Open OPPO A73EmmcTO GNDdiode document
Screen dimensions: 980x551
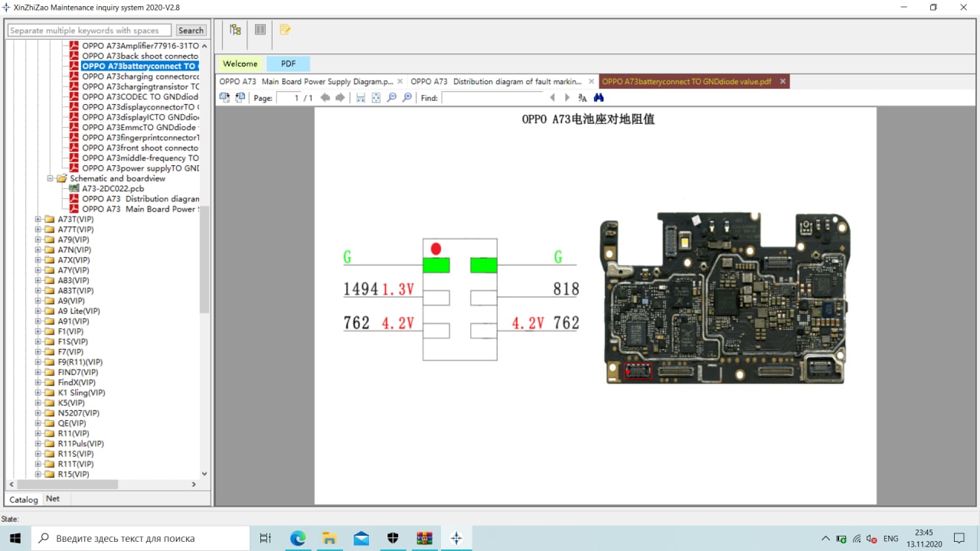point(140,127)
